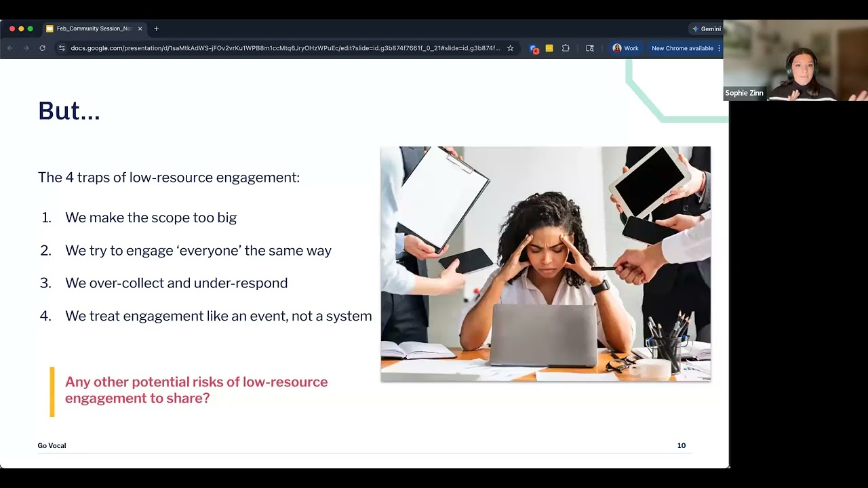Click 'We over-collect and under-respond' item
The height and width of the screenshot is (488, 868).
pyautogui.click(x=176, y=283)
